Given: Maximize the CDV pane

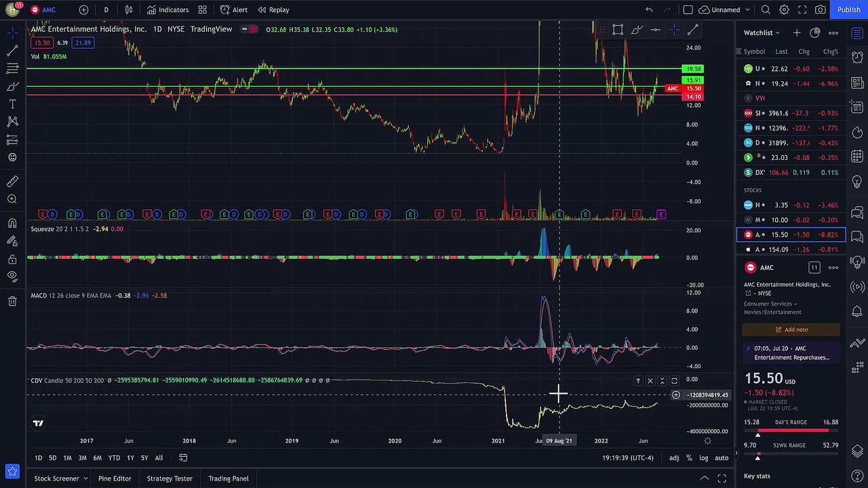Looking at the screenshot, I should click(675, 381).
